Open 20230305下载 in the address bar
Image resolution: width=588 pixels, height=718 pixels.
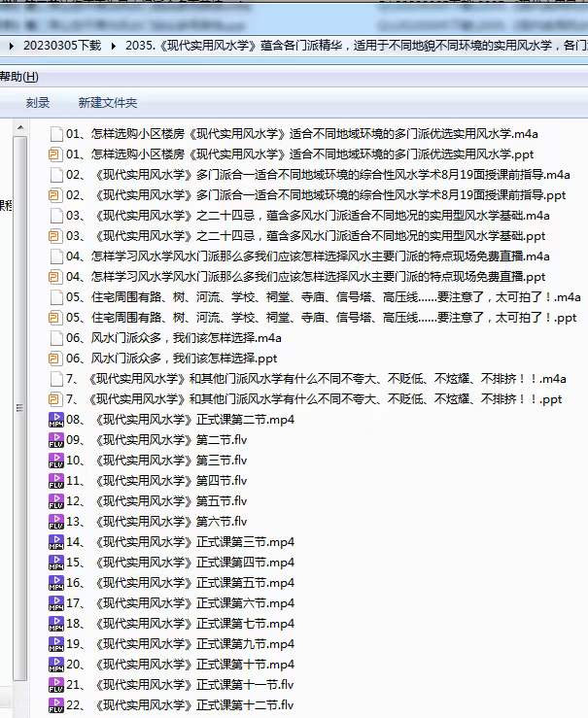click(62, 46)
